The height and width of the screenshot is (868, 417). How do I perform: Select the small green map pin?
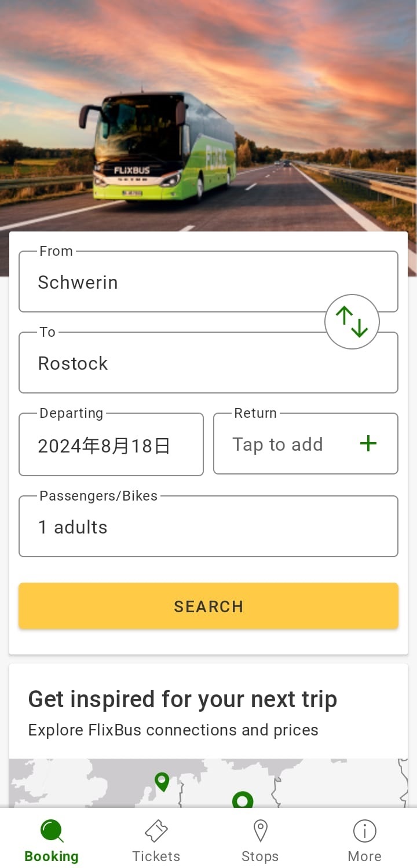162,782
